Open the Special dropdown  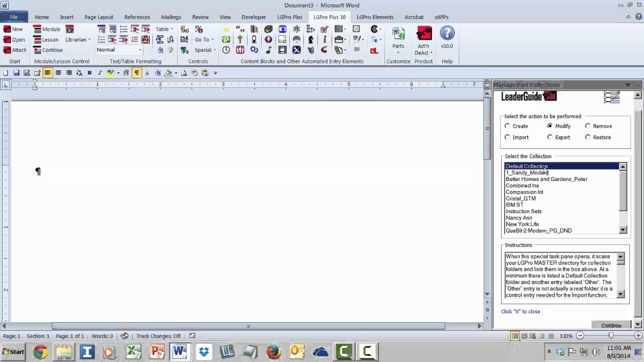(205, 50)
